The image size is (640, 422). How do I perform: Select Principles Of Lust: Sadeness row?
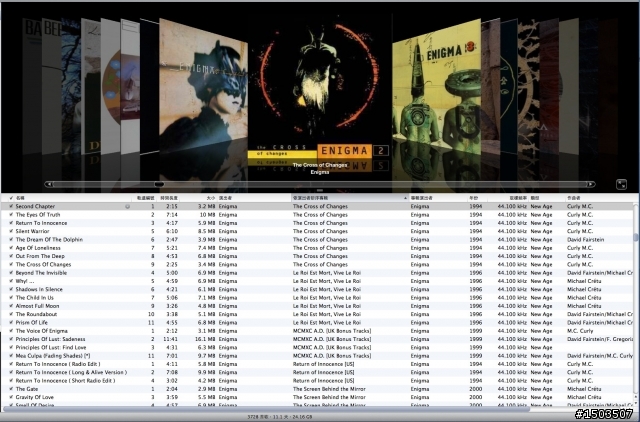click(317, 339)
